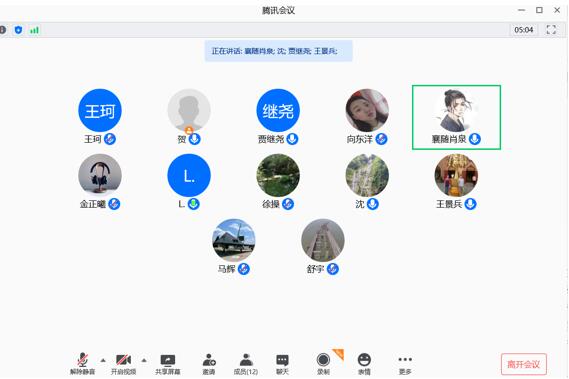Select the 裹随肖泉 participant tile

click(x=457, y=117)
